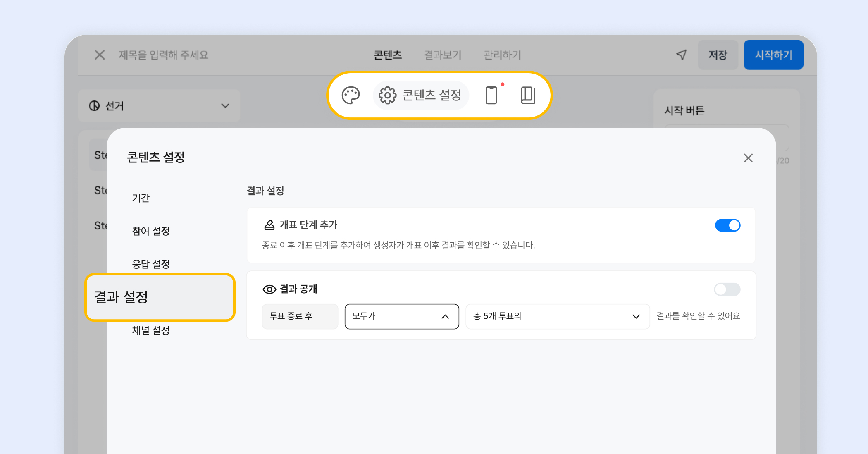Switch to the 콘텐츠 tab
The image size is (868, 454).
click(x=388, y=55)
